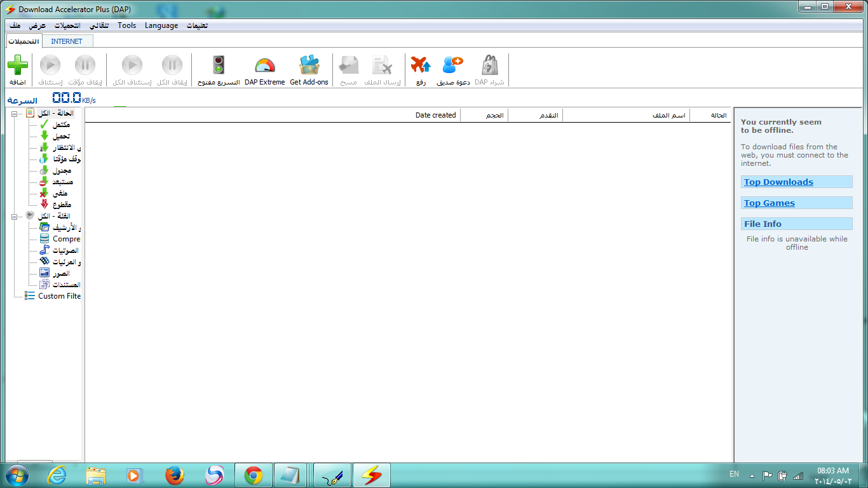Click the green plus Add download icon
The width and height of the screenshot is (868, 488).
coord(17,65)
